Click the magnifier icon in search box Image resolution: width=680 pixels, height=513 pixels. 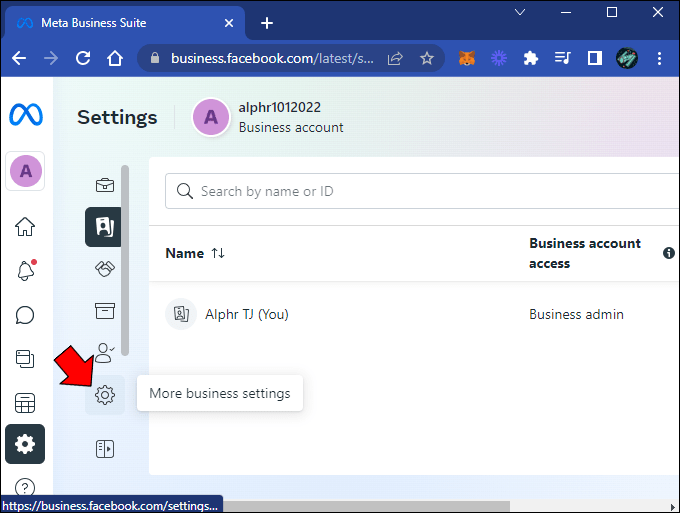click(x=185, y=191)
